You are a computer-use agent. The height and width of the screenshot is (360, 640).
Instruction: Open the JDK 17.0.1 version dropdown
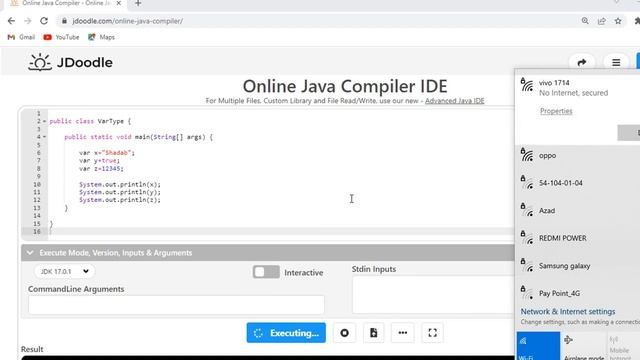click(x=64, y=271)
